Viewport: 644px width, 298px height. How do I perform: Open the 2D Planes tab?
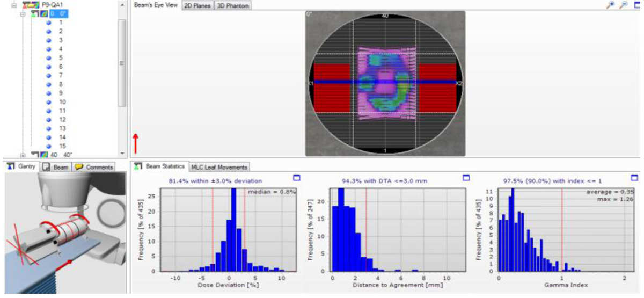click(197, 5)
